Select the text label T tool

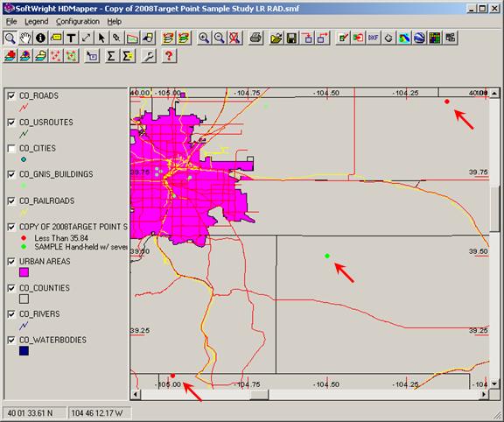pyautogui.click(x=71, y=38)
